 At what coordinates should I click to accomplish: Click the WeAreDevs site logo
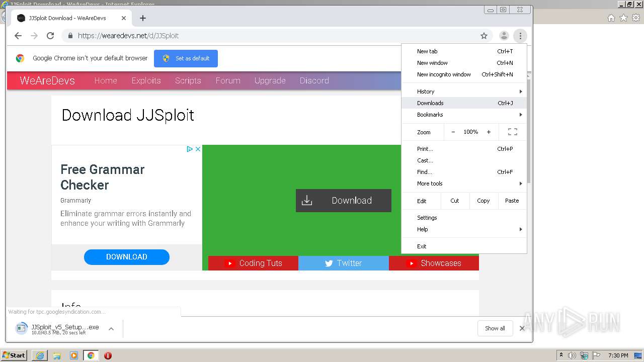click(x=47, y=80)
